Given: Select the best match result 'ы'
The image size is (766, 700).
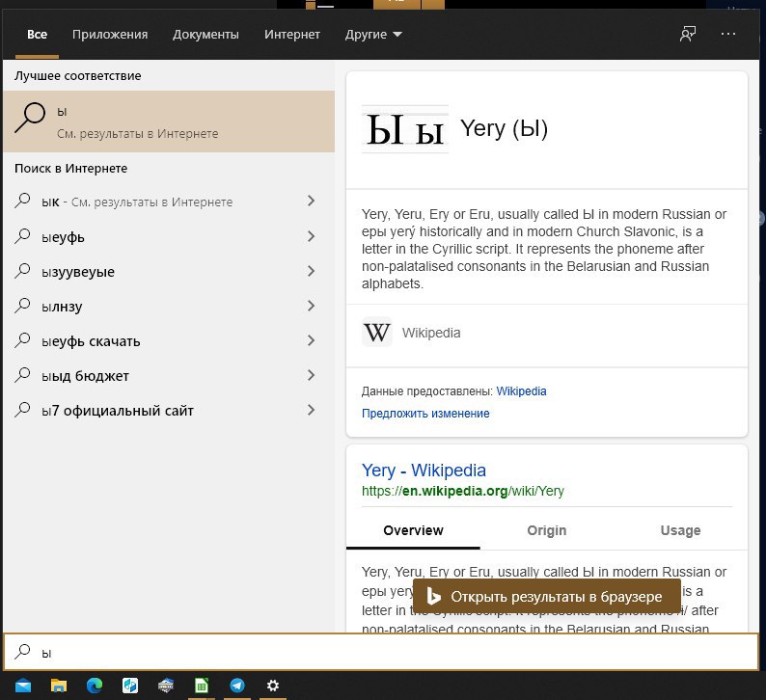Looking at the screenshot, I should pyautogui.click(x=169, y=121).
